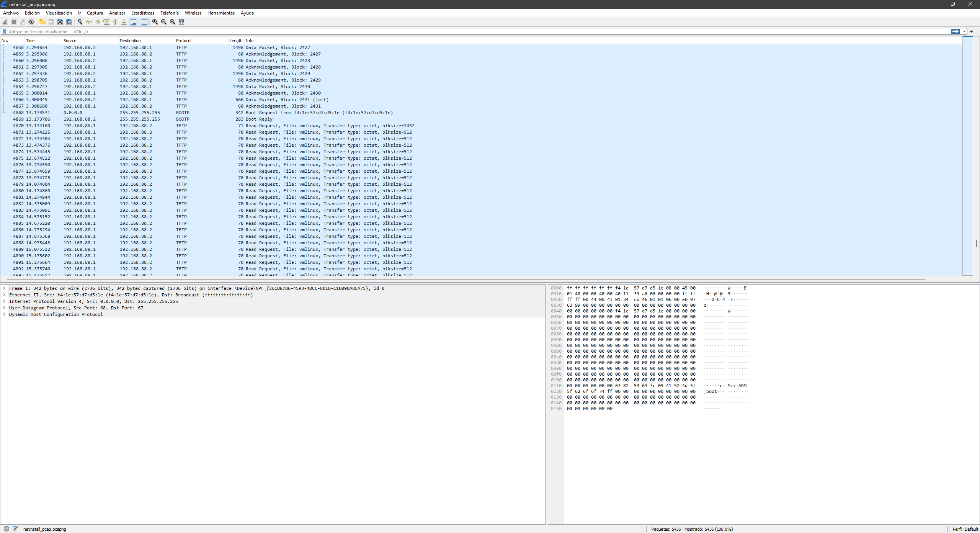Open the Analizar menu
The width and height of the screenshot is (980, 533).
click(x=117, y=13)
